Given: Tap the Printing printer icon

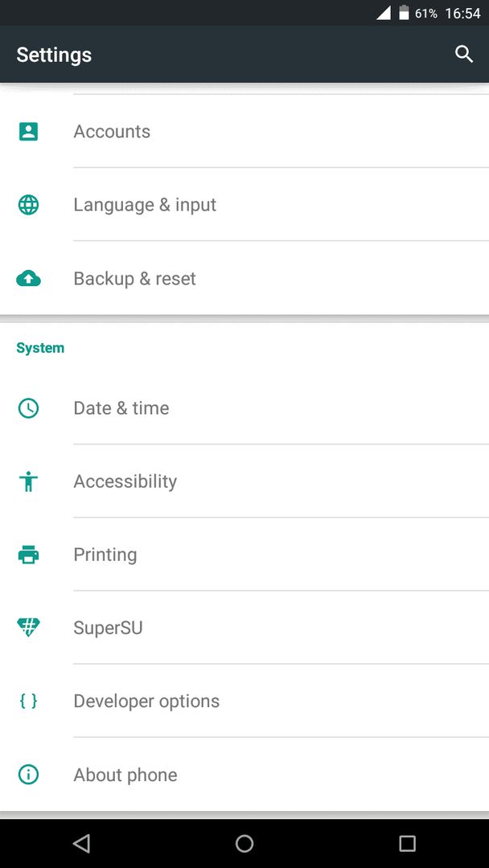Looking at the screenshot, I should click(29, 555).
